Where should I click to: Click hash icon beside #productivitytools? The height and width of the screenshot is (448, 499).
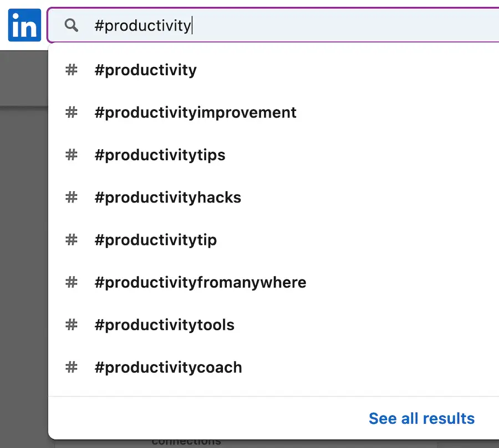72,325
